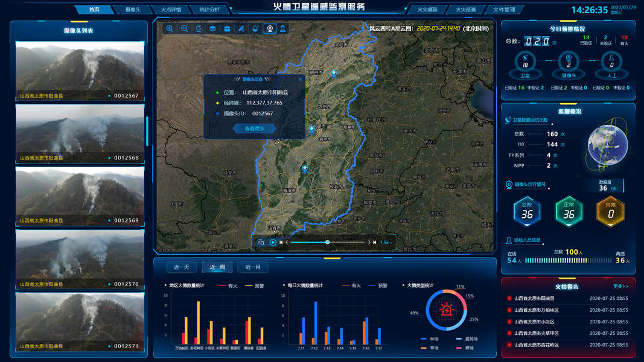Screen dimensions: 644x362
Task: Click 更多>> in fire warnings panel
Action: tap(620, 287)
